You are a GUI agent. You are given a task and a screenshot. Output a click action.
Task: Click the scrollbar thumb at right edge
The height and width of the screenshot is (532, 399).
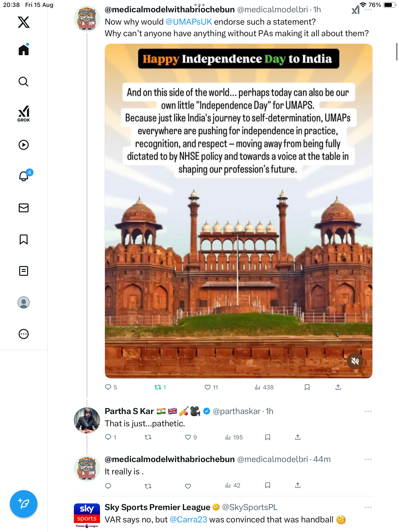click(x=396, y=52)
